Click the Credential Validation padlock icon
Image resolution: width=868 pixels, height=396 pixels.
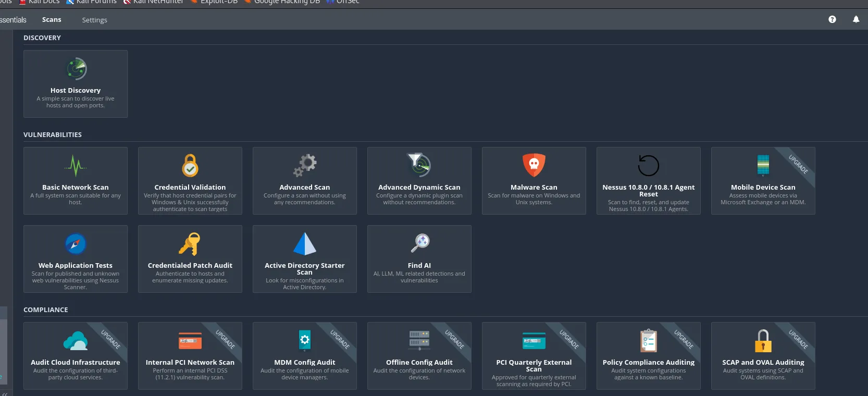tap(190, 166)
